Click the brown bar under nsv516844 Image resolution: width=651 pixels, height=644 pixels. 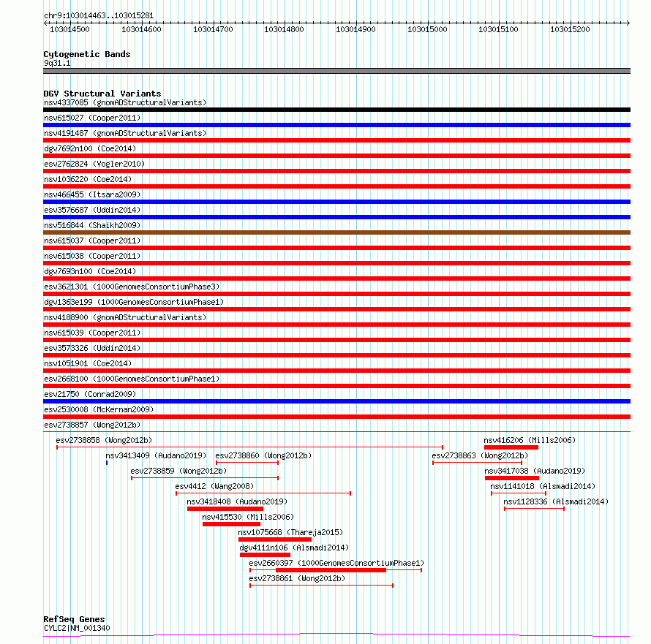[x=336, y=232]
